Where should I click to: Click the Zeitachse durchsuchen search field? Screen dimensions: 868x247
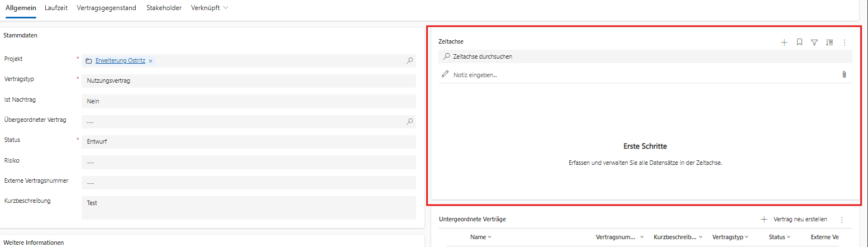point(645,56)
